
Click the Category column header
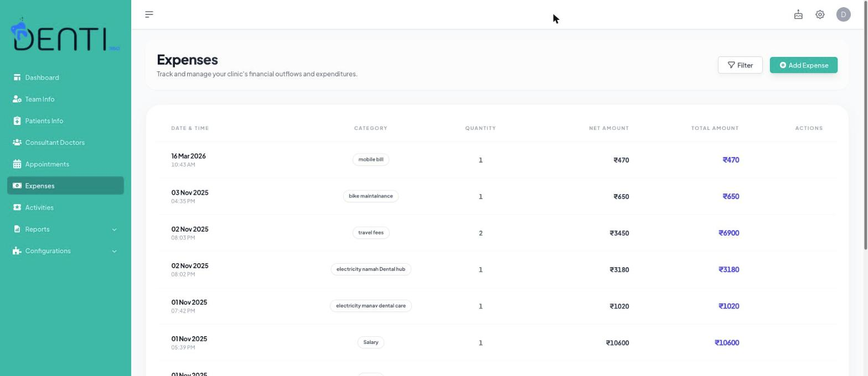coord(370,128)
